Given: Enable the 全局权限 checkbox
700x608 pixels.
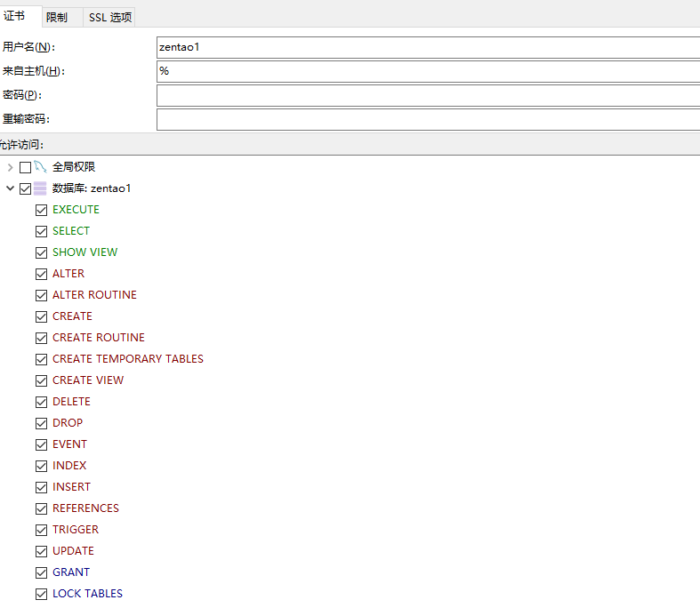Looking at the screenshot, I should [x=25, y=167].
